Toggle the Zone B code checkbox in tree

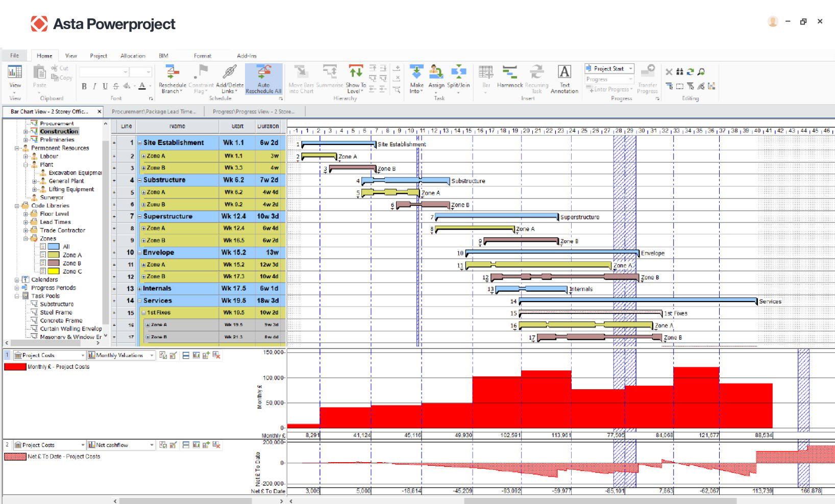(x=43, y=263)
